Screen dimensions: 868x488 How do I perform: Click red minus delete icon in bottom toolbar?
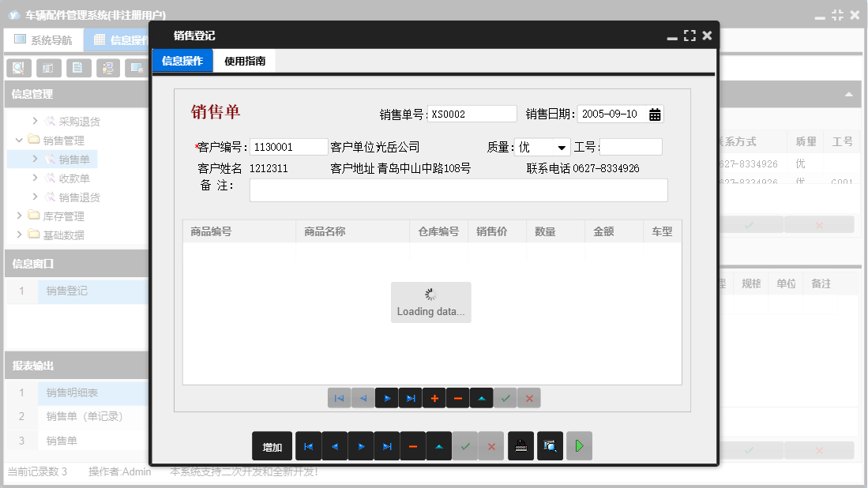412,446
